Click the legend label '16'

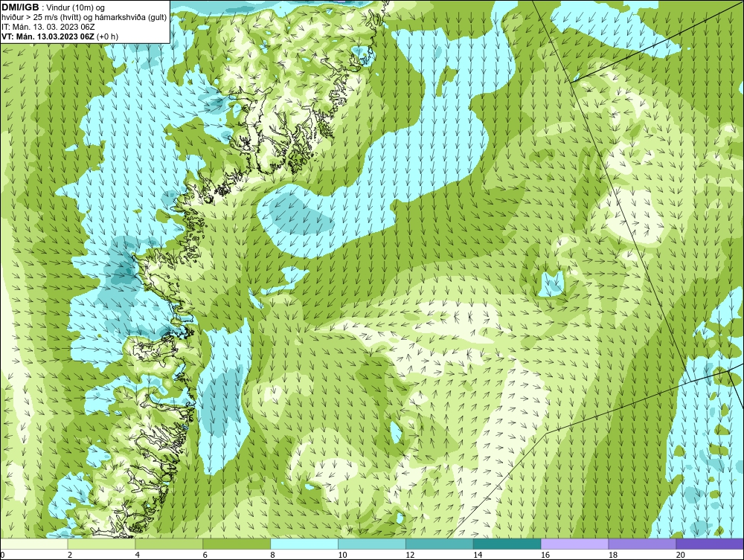pyautogui.click(x=545, y=555)
